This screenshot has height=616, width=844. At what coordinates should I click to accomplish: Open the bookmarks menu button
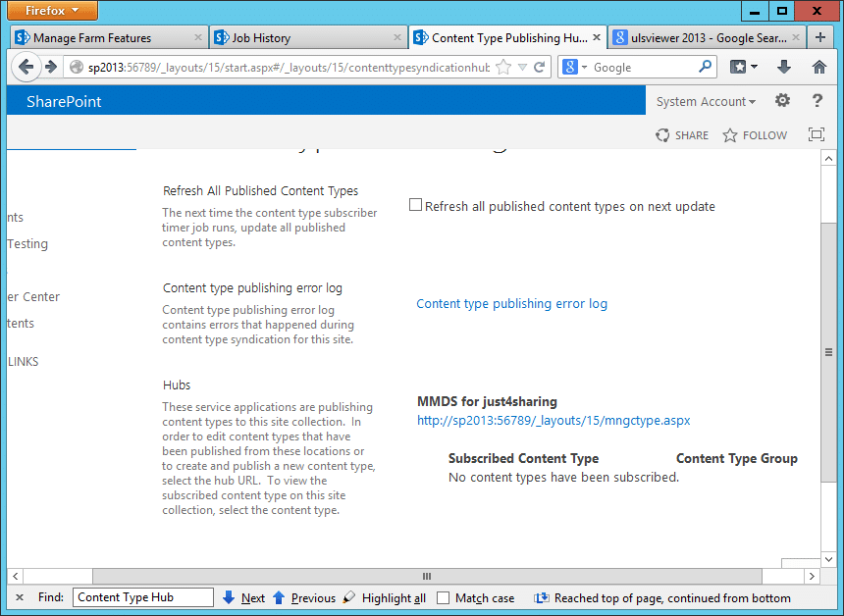(x=743, y=67)
